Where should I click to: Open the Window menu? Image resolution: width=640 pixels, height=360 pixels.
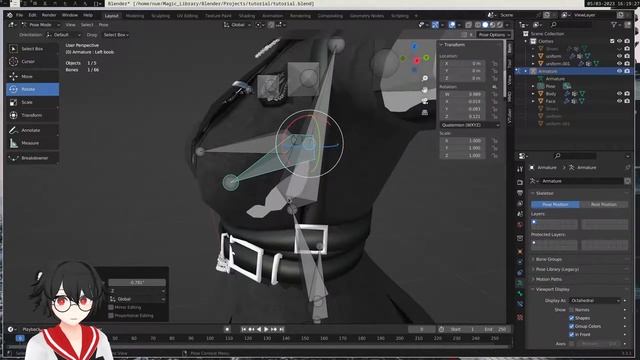pos(70,15)
